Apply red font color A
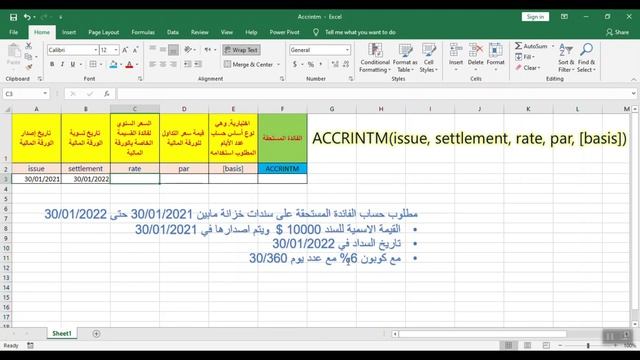The width and height of the screenshot is (640, 360). click(129, 64)
